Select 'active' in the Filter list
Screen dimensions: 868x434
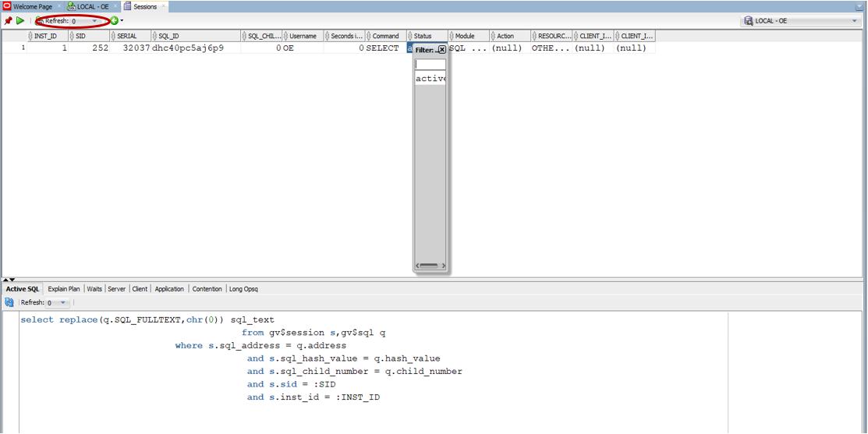tap(430, 79)
